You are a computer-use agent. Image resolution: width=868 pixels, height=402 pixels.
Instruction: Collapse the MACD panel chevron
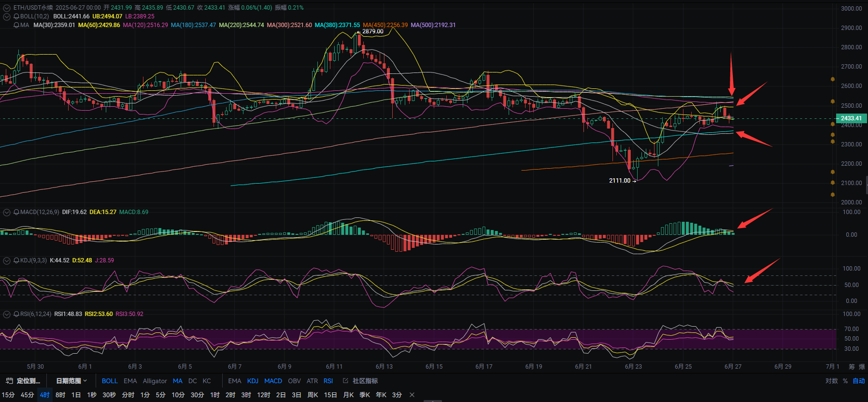[x=7, y=212]
